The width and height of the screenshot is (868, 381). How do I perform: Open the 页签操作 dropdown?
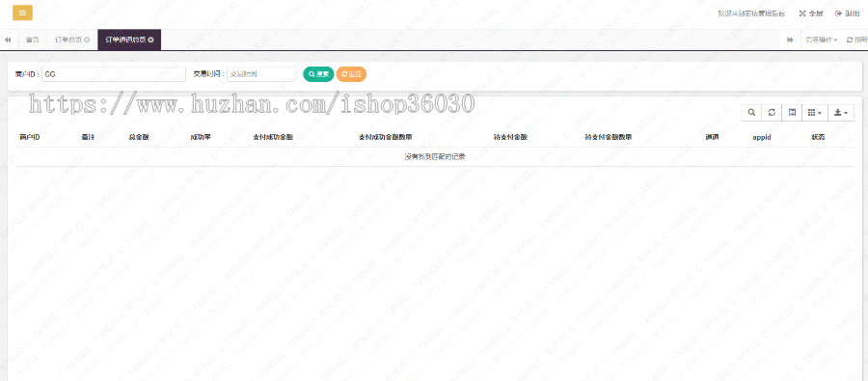pos(821,40)
